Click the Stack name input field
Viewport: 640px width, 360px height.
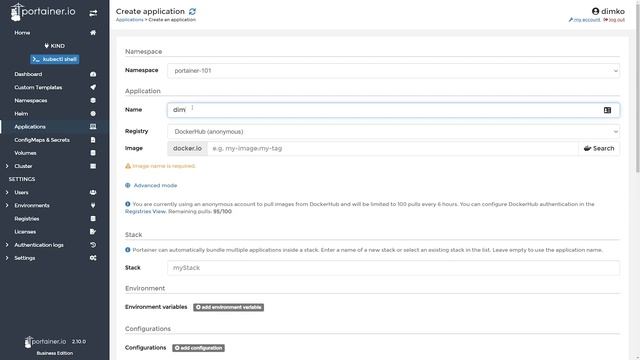pyautogui.click(x=393, y=268)
